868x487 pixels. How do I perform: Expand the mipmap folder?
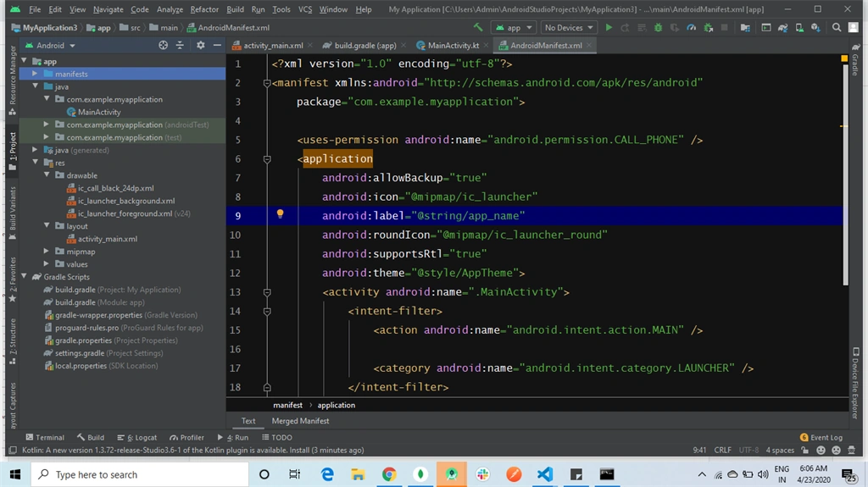[47, 252]
